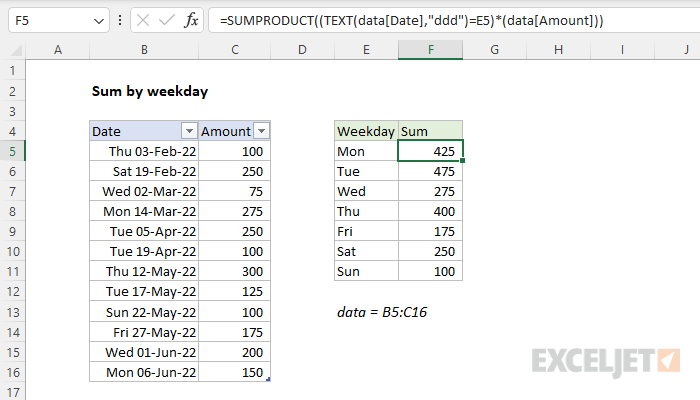Viewport: 700px width, 400px height.
Task: Click inside the SUMPRODUCT formula bar
Action: pos(454,21)
